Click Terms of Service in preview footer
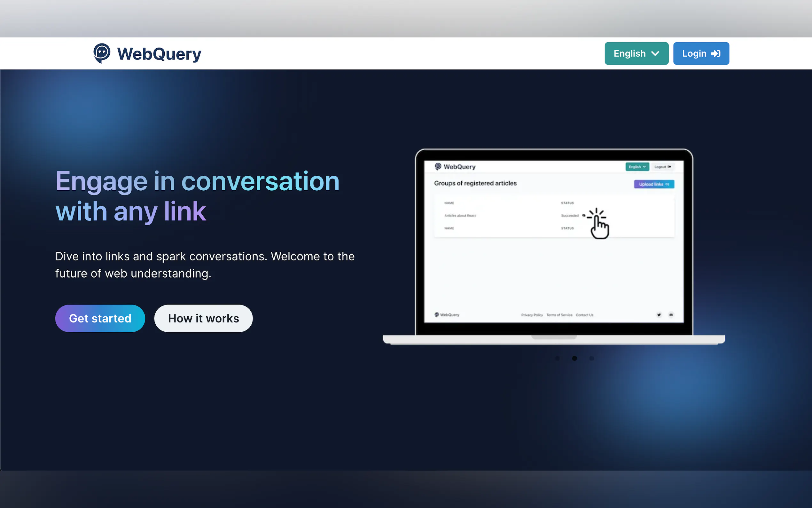812x508 pixels. coord(559,315)
